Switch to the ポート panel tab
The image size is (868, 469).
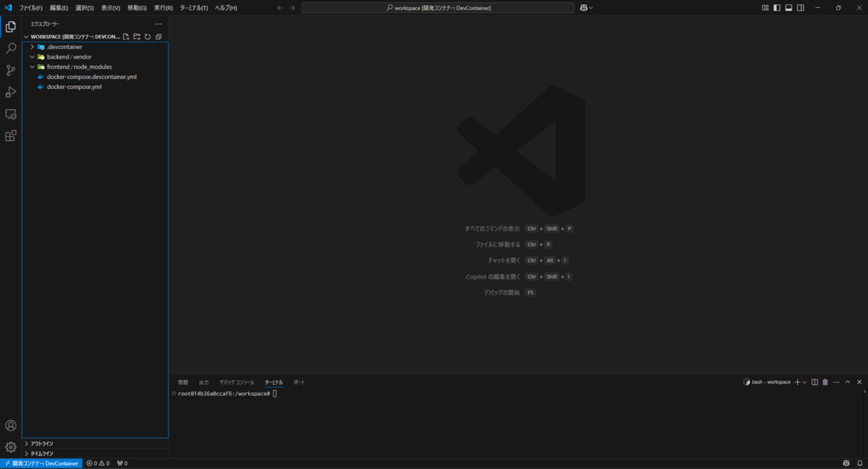pos(299,382)
